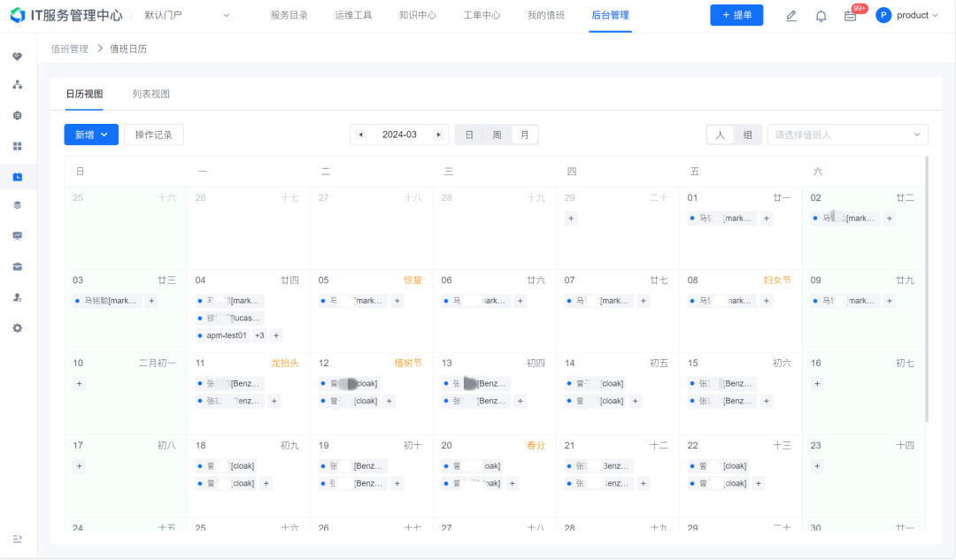Image resolution: width=956 pixels, height=560 pixels.
Task: Expand the 新增 button dropdown
Action: (104, 134)
